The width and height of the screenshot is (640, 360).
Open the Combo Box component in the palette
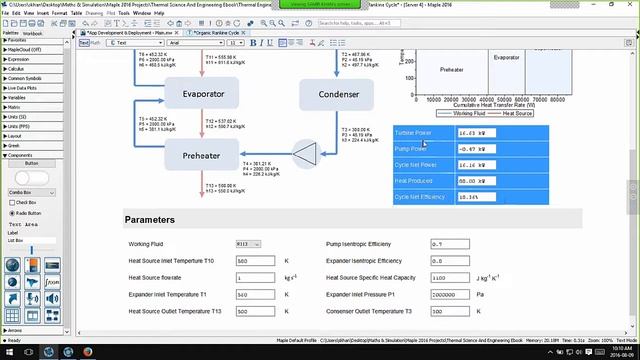[32, 193]
